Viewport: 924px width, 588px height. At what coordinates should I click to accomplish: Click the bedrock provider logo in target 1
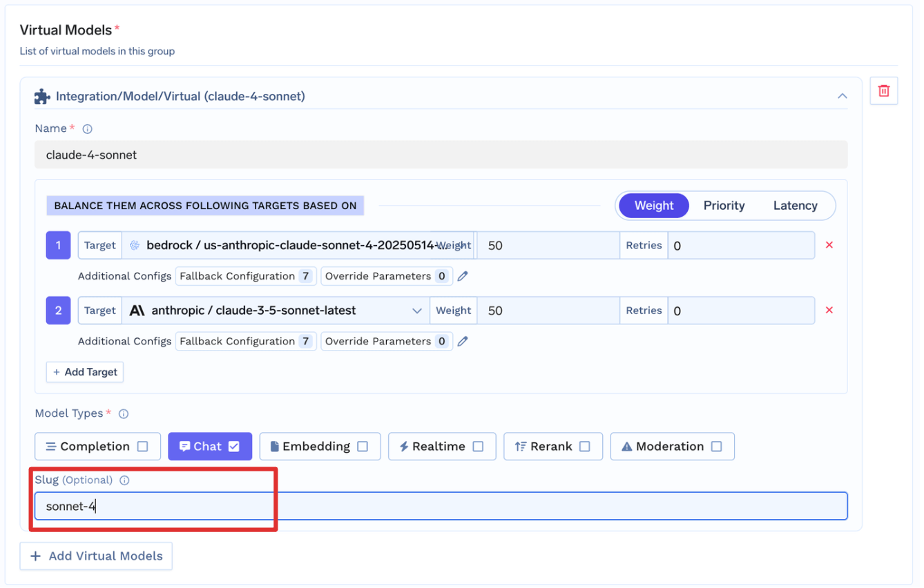pos(135,245)
